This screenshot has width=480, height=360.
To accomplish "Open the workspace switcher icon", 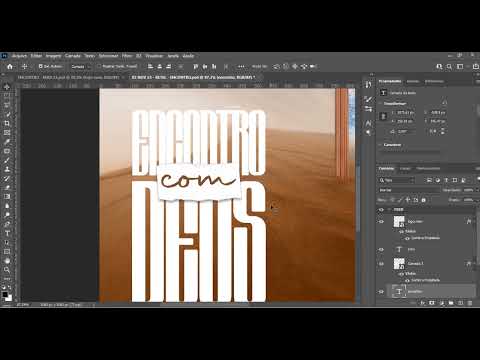I will point(460,67).
